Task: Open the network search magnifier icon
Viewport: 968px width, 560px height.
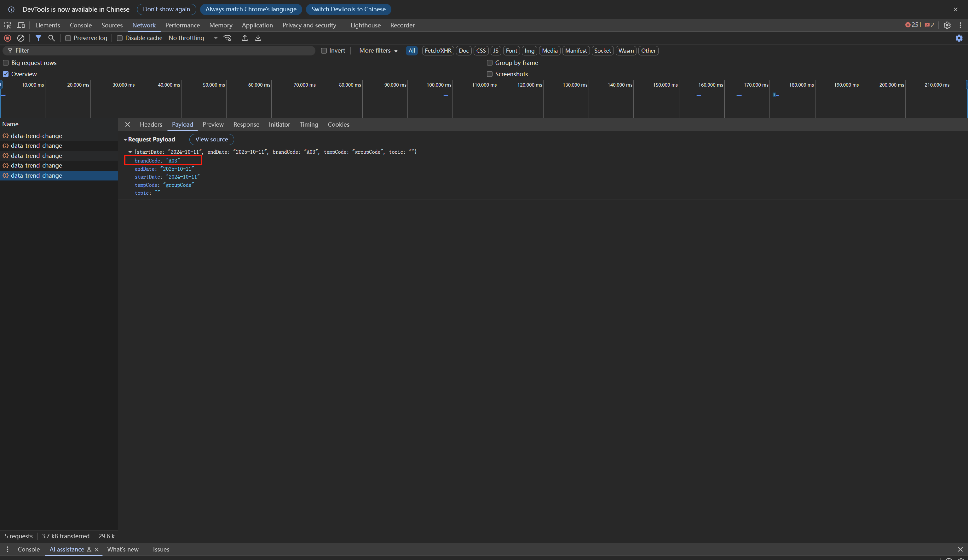Action: [x=51, y=38]
